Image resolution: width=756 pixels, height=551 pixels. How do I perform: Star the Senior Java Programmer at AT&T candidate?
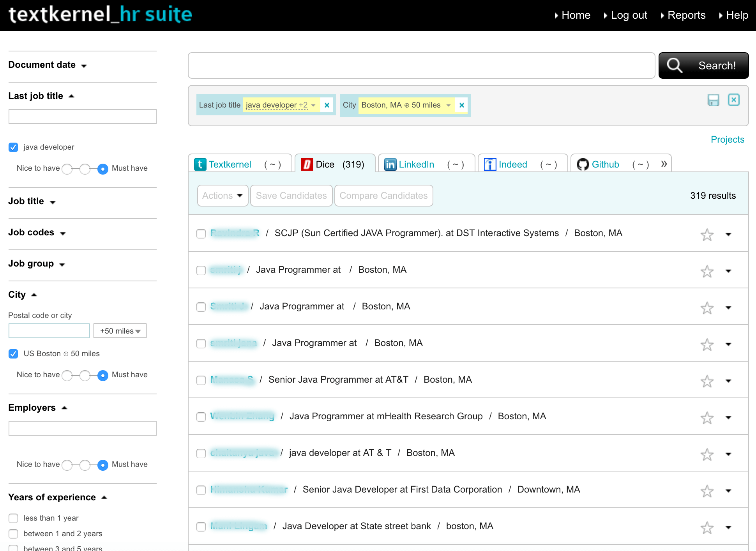(x=707, y=381)
